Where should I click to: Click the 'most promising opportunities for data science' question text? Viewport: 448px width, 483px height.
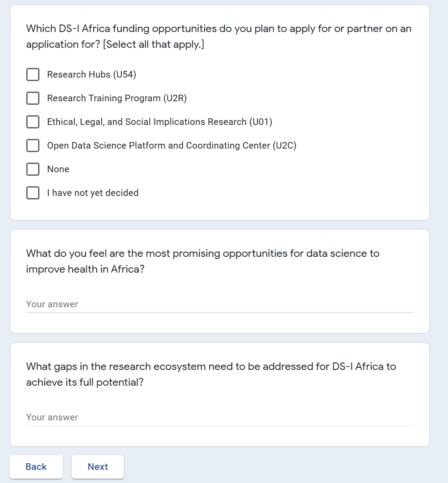pyautogui.click(x=202, y=254)
